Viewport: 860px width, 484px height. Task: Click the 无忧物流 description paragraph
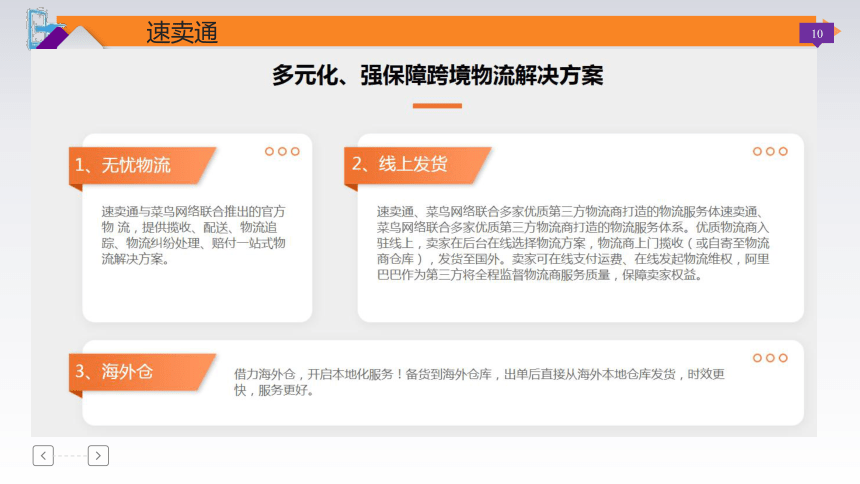pyautogui.click(x=193, y=235)
